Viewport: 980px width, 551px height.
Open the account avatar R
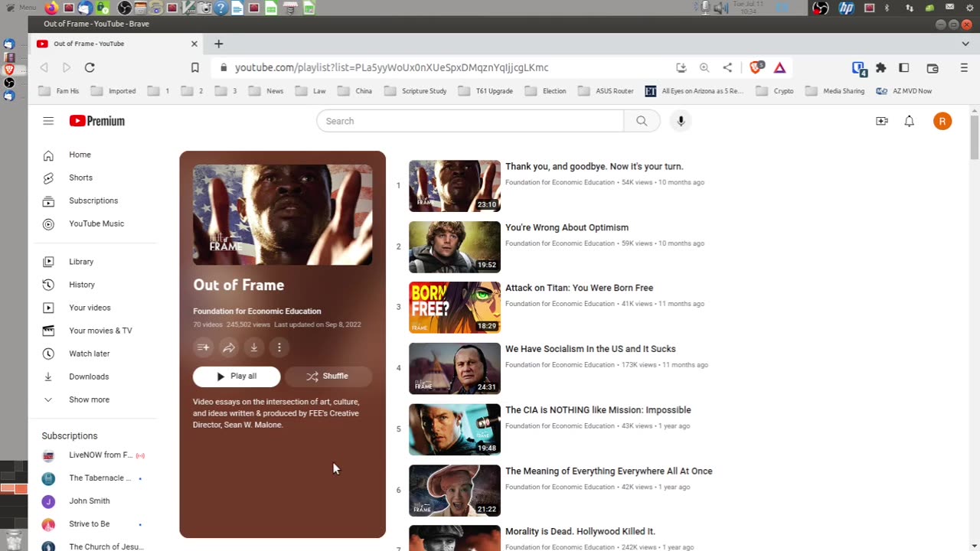tap(942, 121)
